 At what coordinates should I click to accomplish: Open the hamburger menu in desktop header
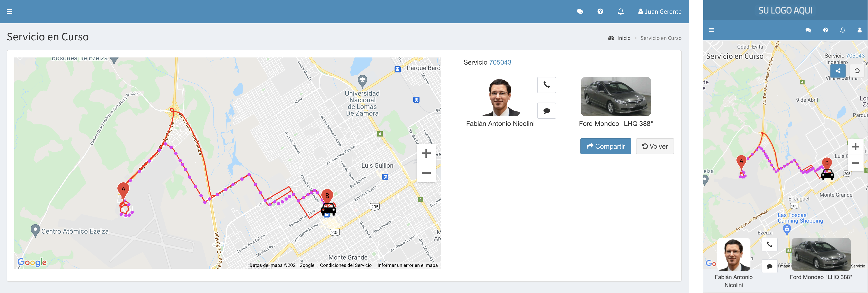click(10, 11)
